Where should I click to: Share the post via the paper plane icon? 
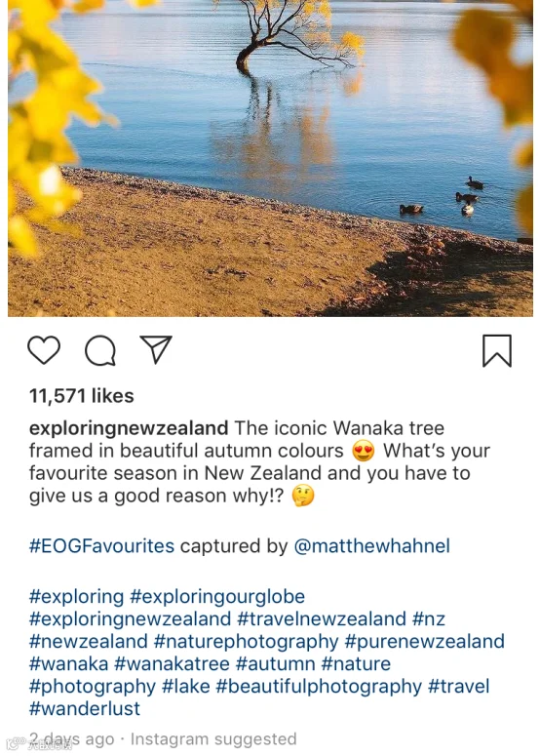(x=156, y=349)
